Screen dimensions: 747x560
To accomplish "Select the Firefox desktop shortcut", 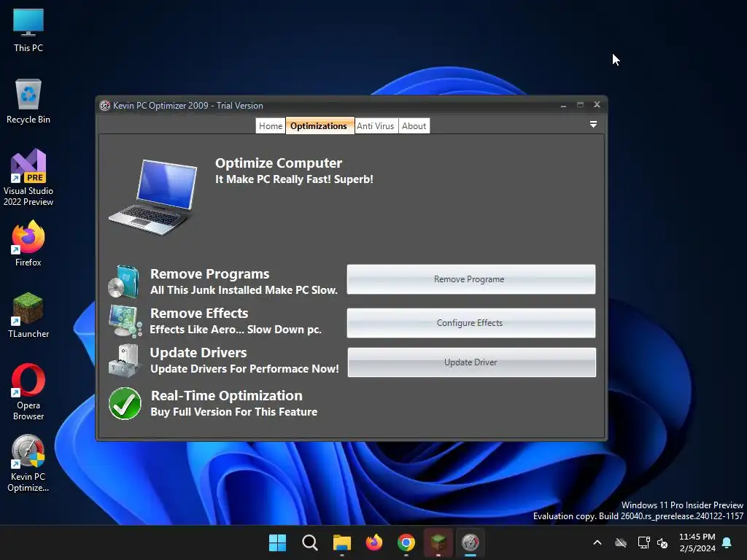I will tap(28, 244).
